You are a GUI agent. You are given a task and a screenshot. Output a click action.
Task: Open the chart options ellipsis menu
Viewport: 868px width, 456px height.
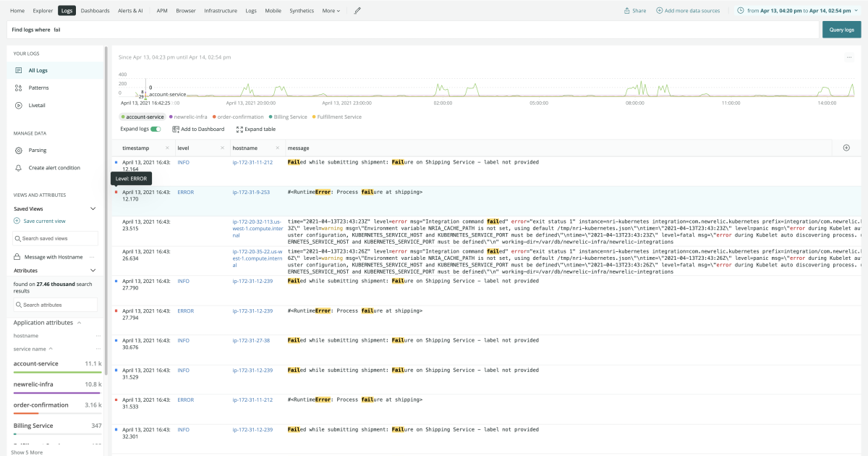849,57
